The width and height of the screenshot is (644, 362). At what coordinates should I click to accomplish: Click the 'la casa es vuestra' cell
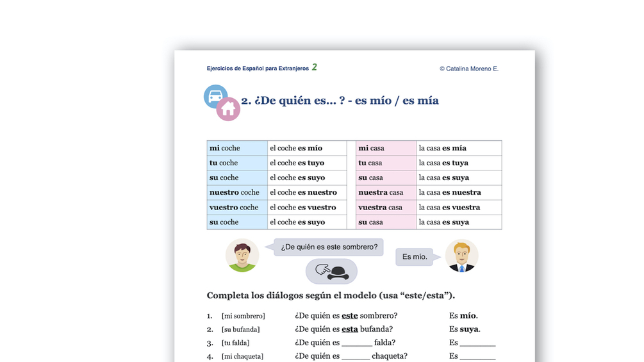pos(459,207)
